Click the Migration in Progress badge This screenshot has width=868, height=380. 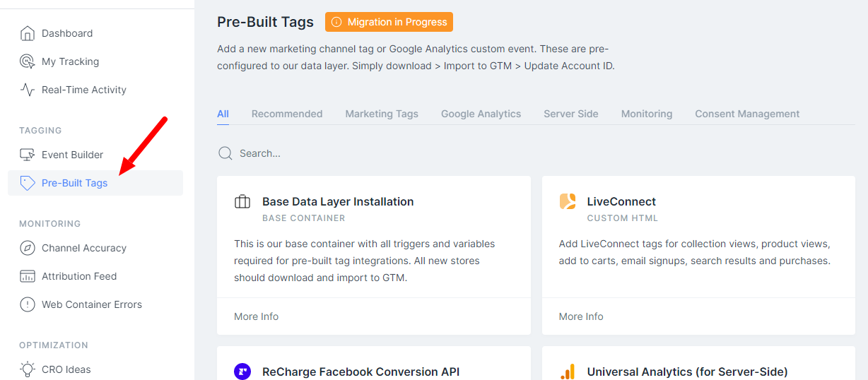point(389,22)
